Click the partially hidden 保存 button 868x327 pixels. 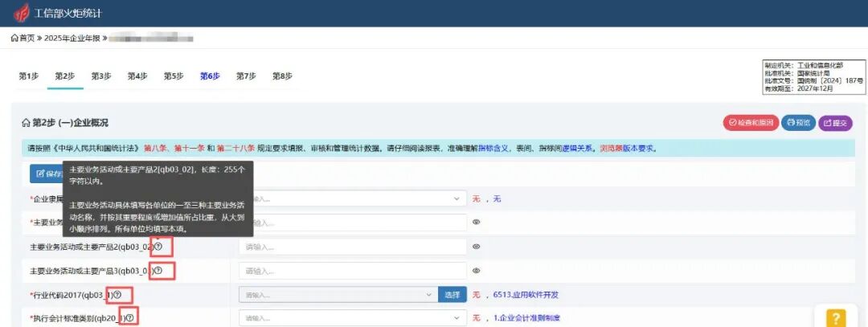[47, 174]
